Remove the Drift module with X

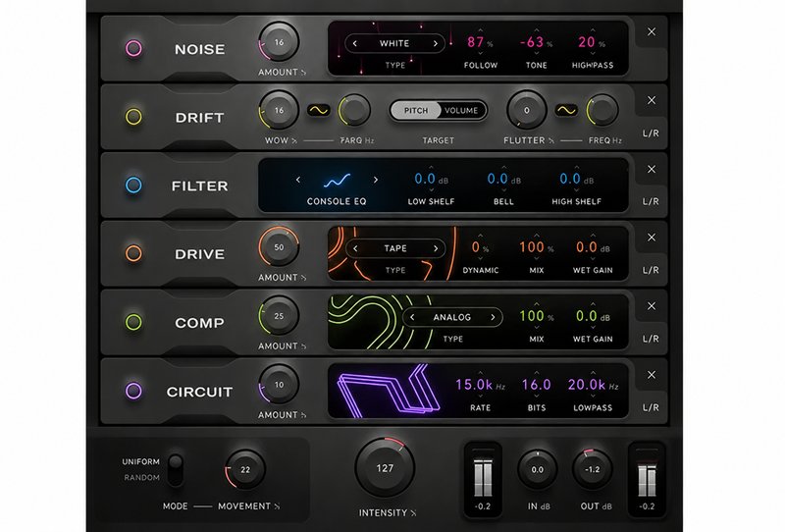(x=652, y=100)
